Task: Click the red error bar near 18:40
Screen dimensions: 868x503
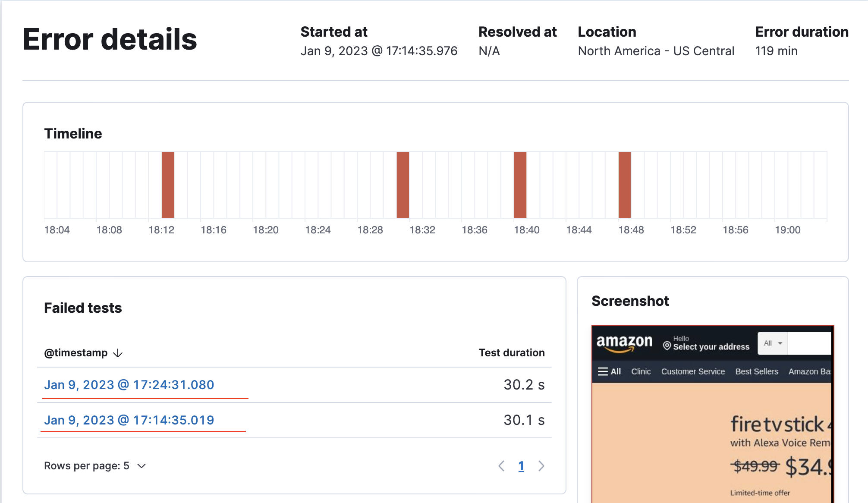Action: tap(521, 184)
